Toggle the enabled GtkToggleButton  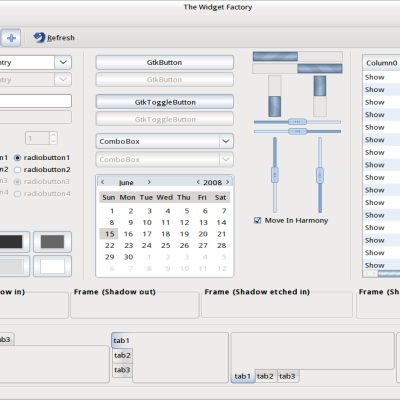165,102
